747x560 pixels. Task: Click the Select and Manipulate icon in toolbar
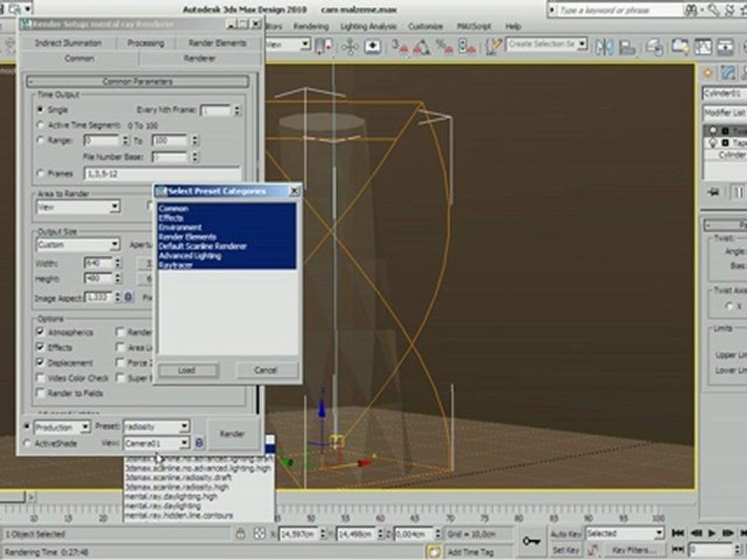point(349,46)
